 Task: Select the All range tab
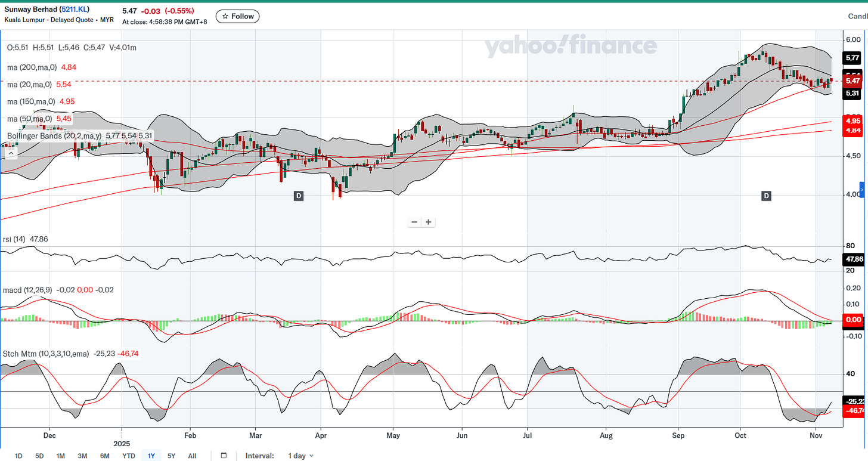point(192,456)
